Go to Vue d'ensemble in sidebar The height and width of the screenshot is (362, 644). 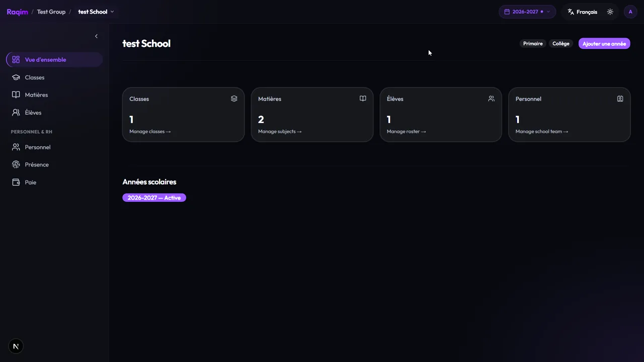pos(54,60)
